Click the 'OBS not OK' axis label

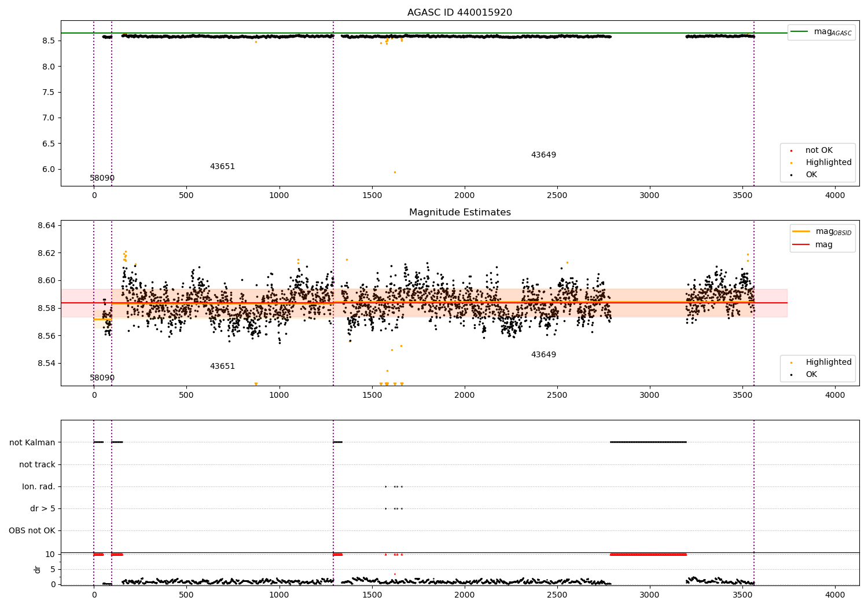point(32,530)
